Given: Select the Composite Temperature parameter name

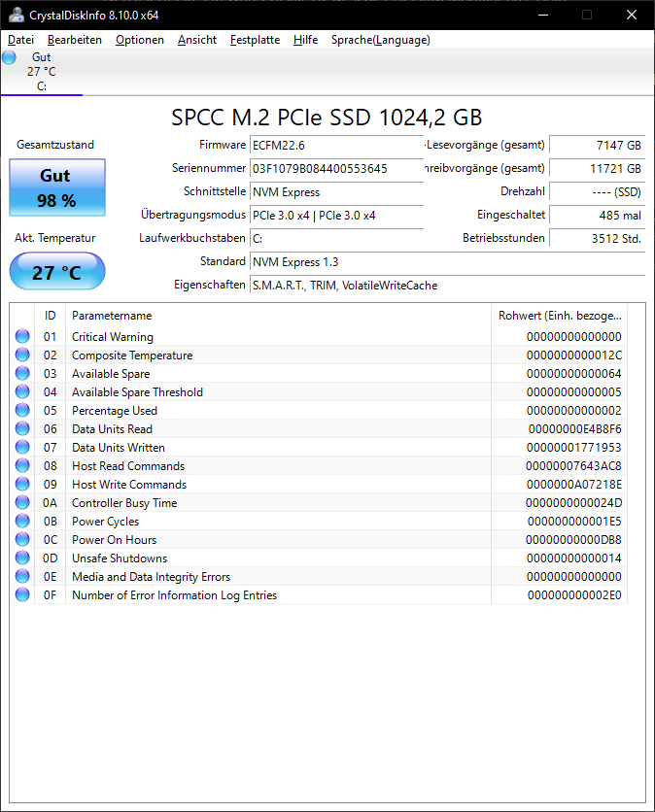Looking at the screenshot, I should coord(132,355).
